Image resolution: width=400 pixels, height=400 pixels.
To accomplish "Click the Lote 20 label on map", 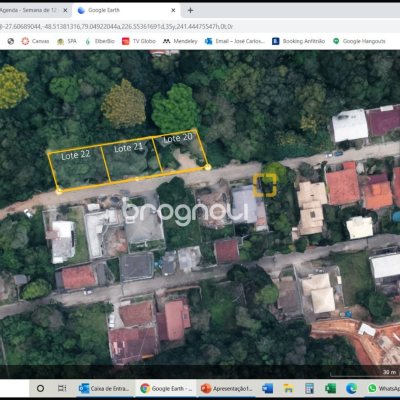I will point(178,138).
